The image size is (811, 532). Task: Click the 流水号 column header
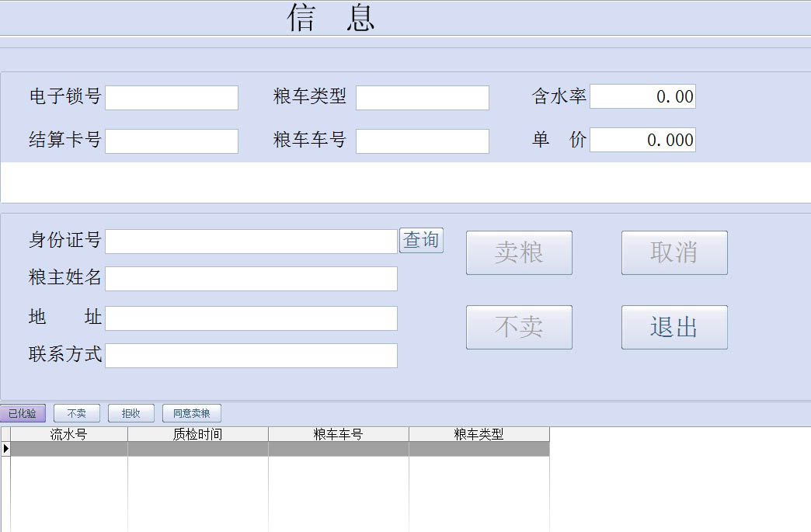(68, 435)
